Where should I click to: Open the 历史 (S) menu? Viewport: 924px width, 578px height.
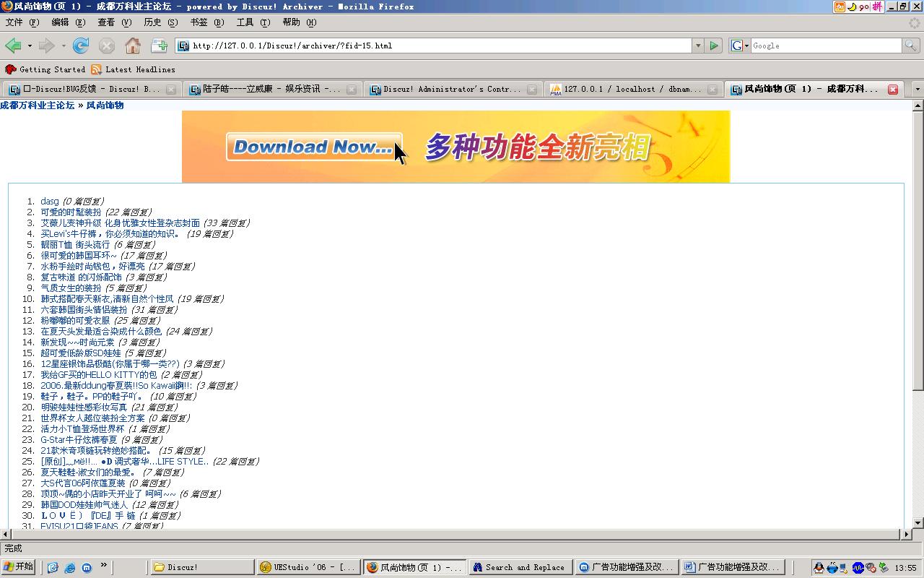pyautogui.click(x=161, y=22)
